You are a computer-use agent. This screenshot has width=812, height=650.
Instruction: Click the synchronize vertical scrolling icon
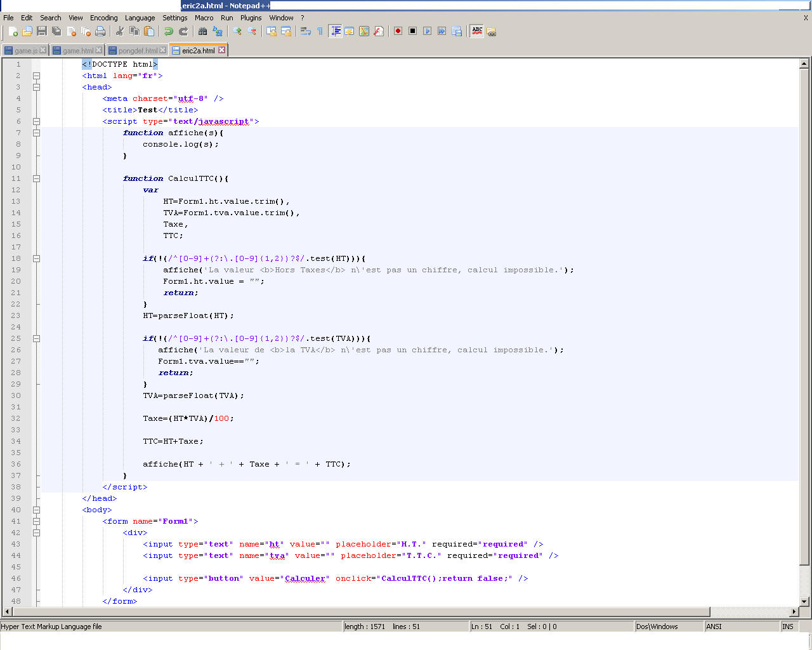click(x=272, y=31)
